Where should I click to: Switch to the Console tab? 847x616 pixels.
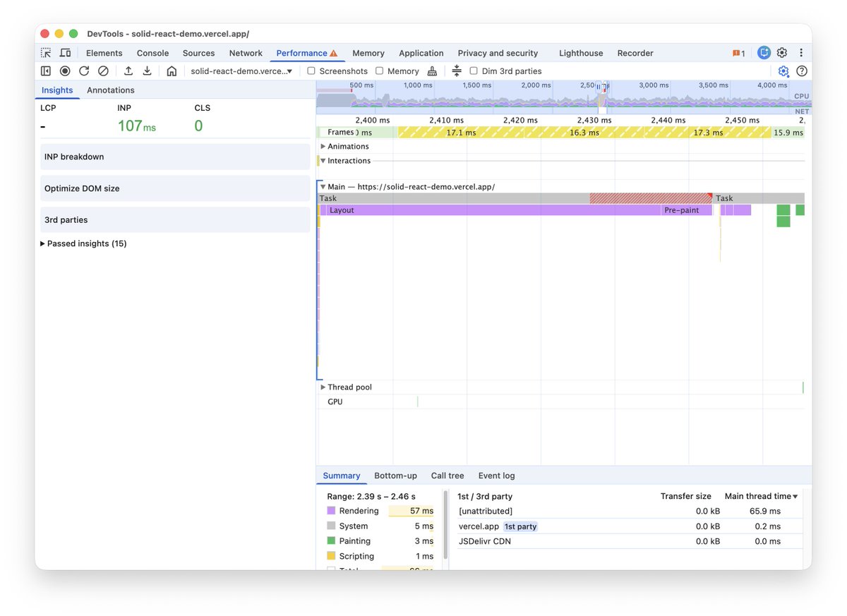pyautogui.click(x=152, y=53)
